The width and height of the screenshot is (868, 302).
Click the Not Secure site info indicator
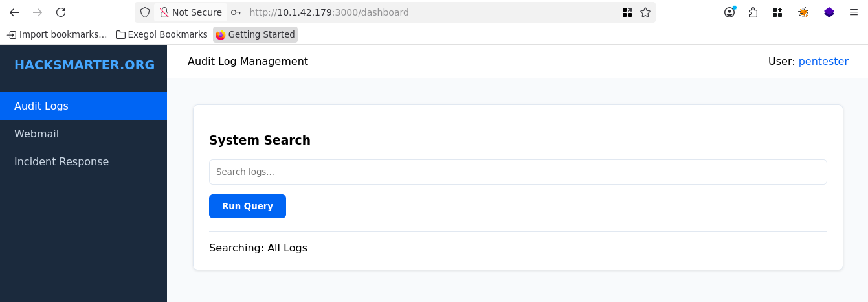pos(191,13)
